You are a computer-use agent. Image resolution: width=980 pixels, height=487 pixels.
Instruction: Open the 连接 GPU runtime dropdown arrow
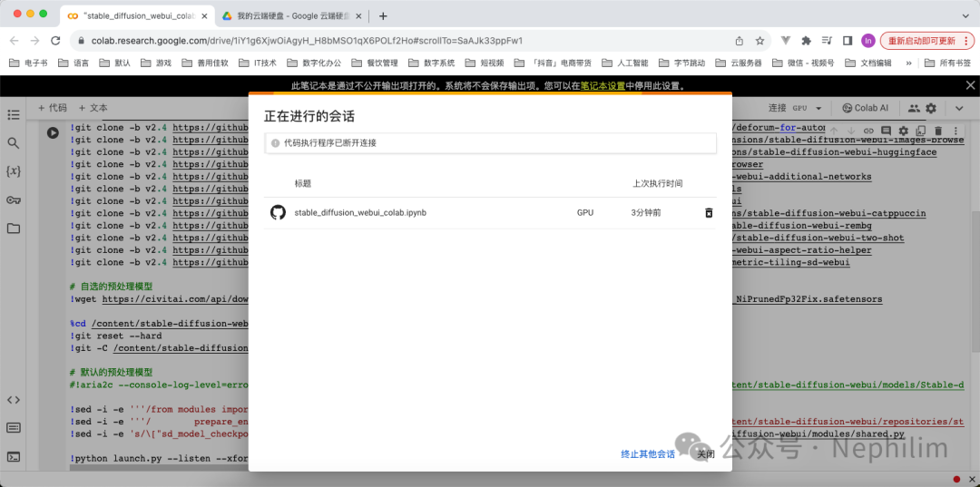coord(818,108)
